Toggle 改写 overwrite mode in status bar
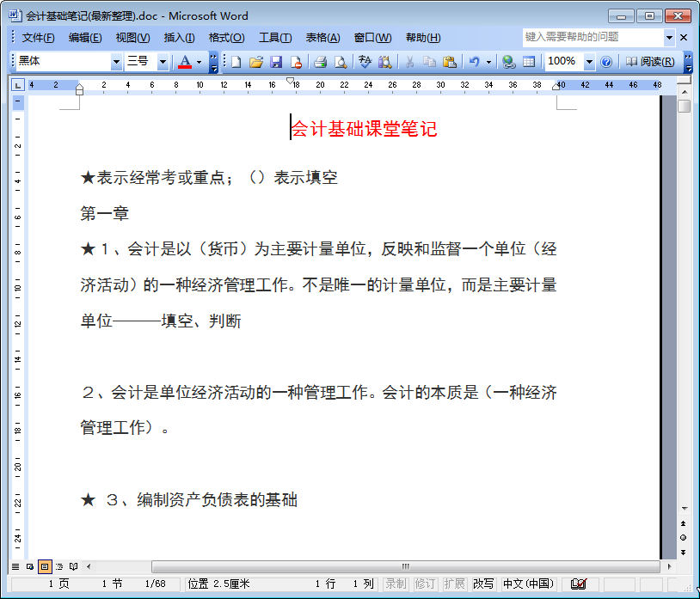 point(482,584)
